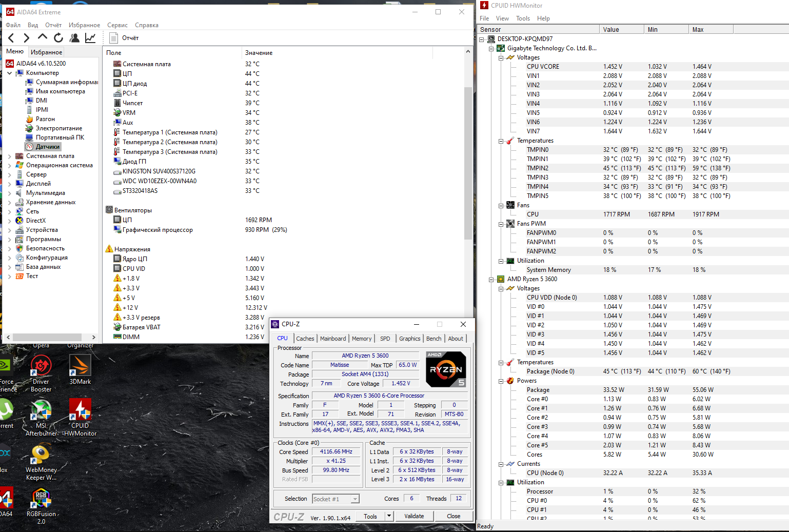This screenshot has height=532, width=789.
Task: Open the IPMI entry in AIDA64
Action: [37, 110]
